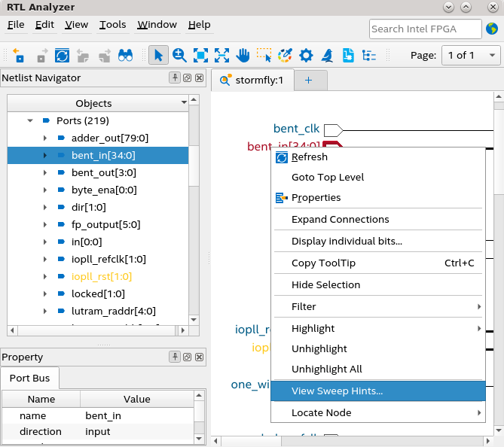
Task: Click the blue bird icon in toolbar
Action: (x=327, y=55)
